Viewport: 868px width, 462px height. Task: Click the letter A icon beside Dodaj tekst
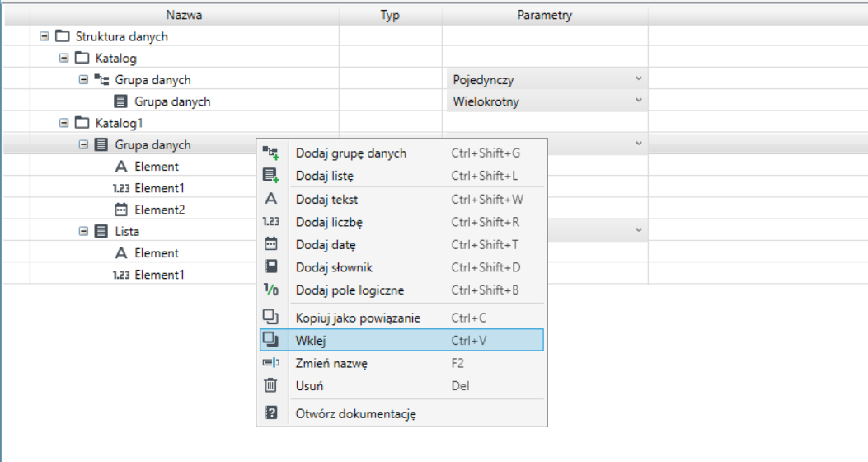[270, 199]
